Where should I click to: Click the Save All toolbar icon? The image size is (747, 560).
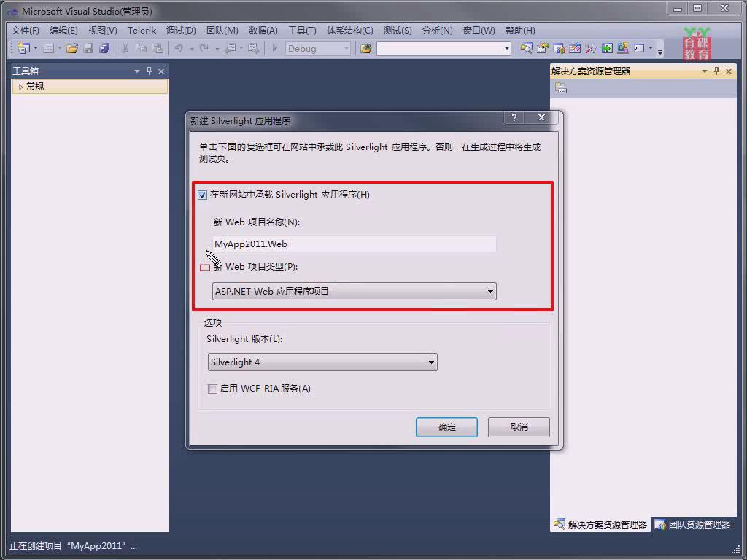pyautogui.click(x=104, y=48)
